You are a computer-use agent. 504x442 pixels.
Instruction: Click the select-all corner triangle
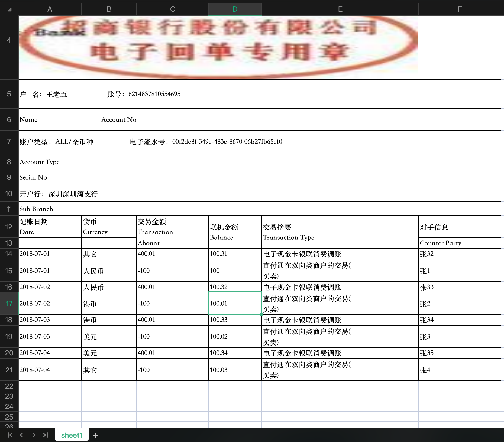click(x=9, y=10)
